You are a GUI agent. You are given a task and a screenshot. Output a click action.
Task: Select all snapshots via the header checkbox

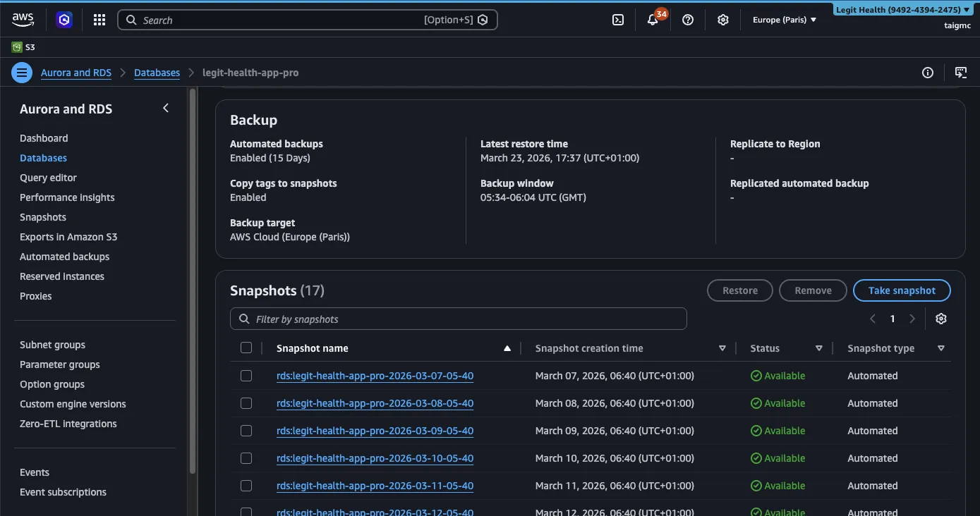tap(246, 348)
